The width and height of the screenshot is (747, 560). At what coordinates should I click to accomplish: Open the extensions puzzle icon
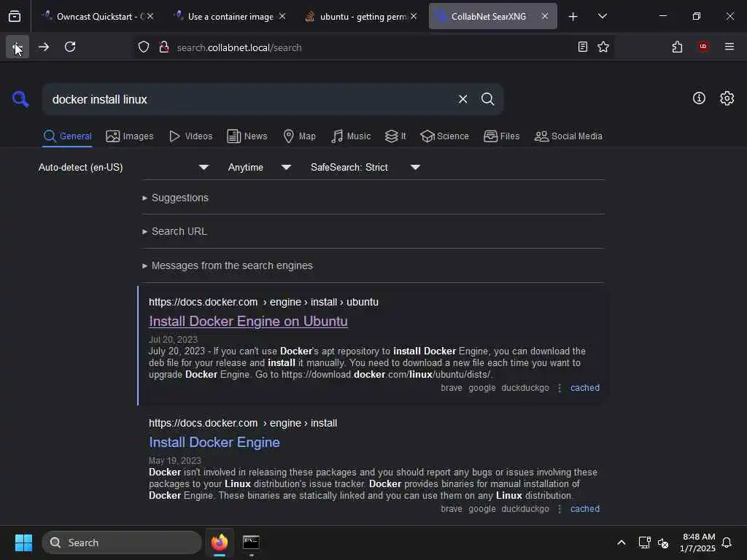677,47
